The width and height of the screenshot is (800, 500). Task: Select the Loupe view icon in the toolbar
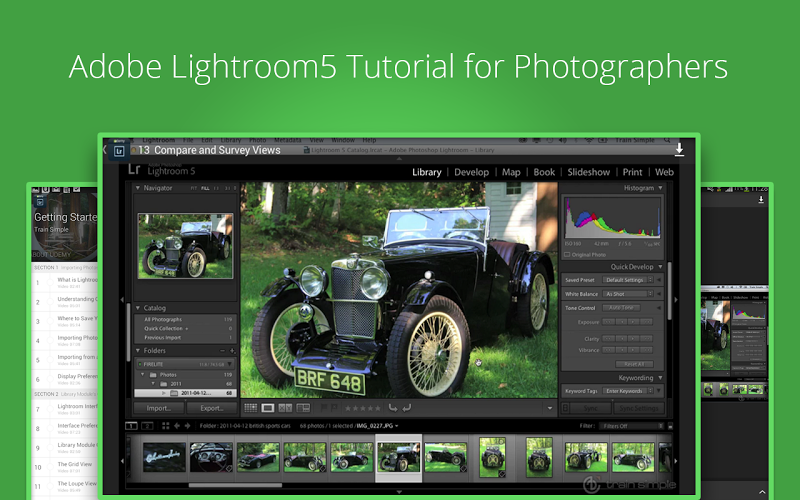click(268, 408)
